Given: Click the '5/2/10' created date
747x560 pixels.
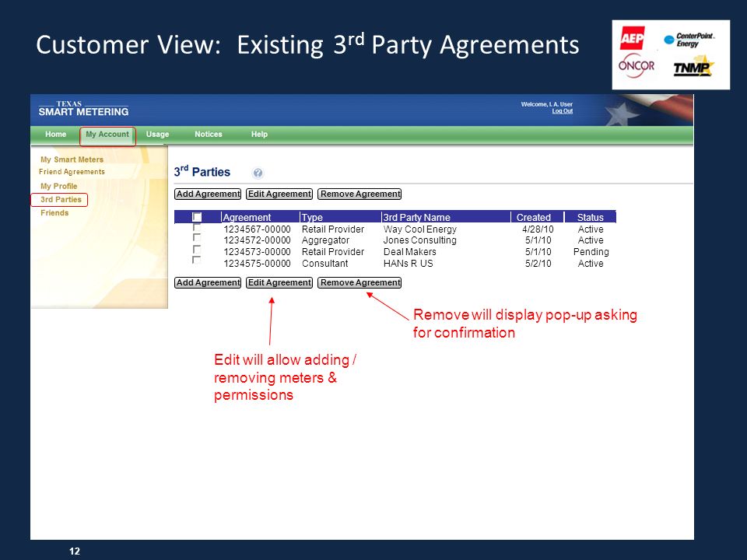Looking at the screenshot, I should [538, 264].
